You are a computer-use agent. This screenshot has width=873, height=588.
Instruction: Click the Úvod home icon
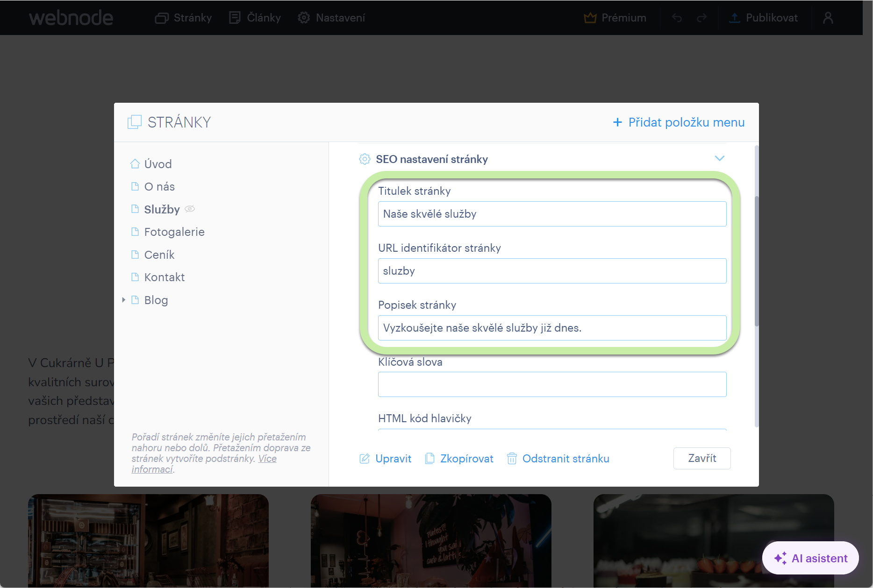click(135, 164)
